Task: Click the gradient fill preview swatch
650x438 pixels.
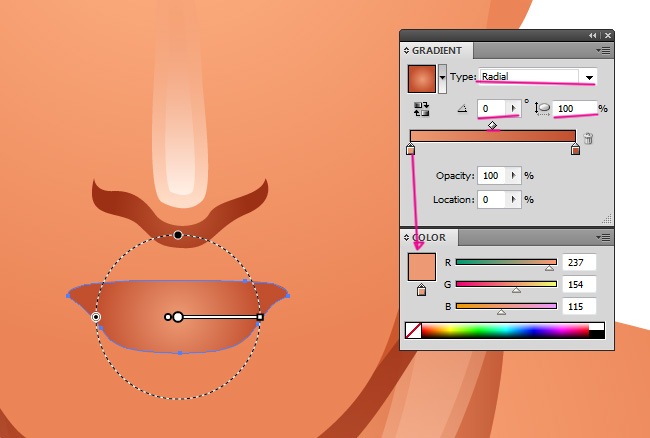Action: coord(422,78)
